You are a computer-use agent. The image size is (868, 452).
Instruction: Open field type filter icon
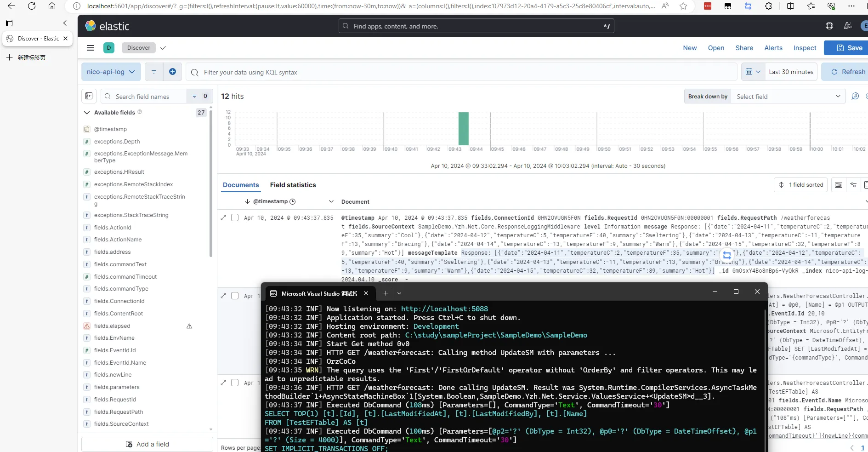(x=199, y=96)
